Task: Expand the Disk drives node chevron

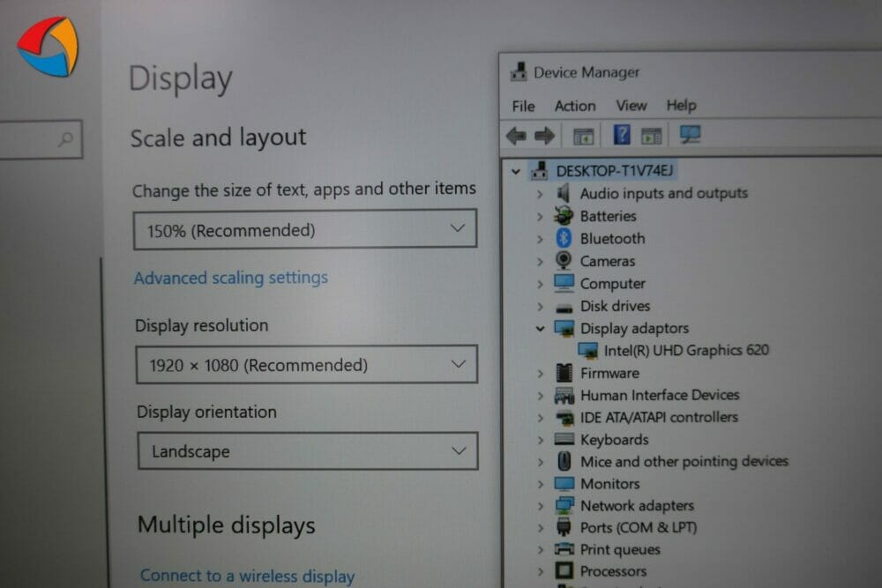Action: (x=540, y=307)
